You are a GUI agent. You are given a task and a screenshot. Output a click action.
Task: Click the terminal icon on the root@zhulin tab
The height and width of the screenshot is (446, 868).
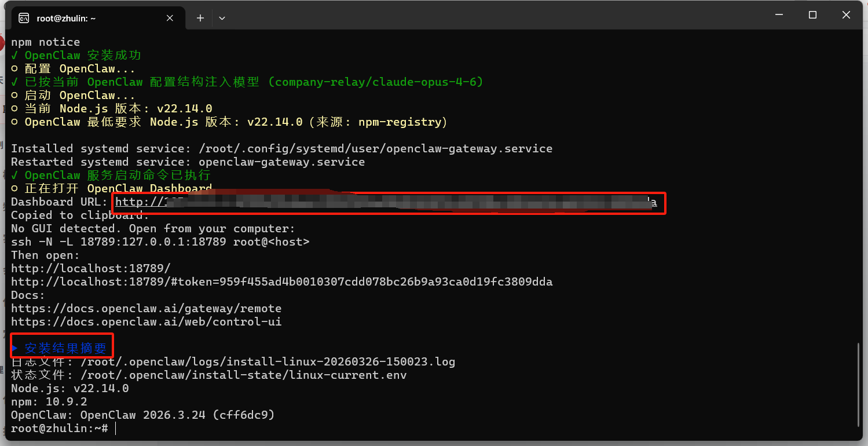pos(24,18)
